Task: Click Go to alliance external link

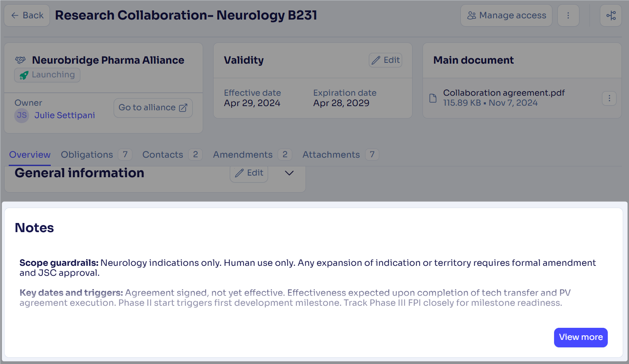Action: tap(153, 108)
